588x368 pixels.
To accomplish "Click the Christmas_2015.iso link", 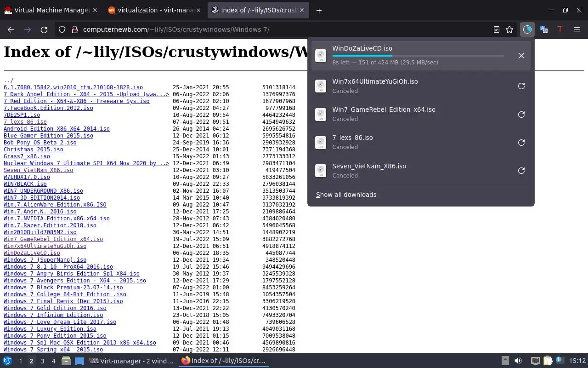I will tap(34, 149).
